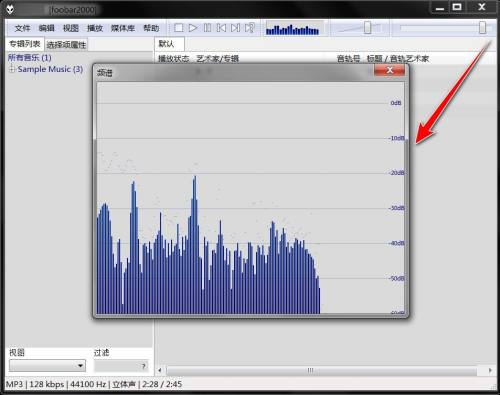Open the 视图 dropdown in album list

[x=47, y=366]
